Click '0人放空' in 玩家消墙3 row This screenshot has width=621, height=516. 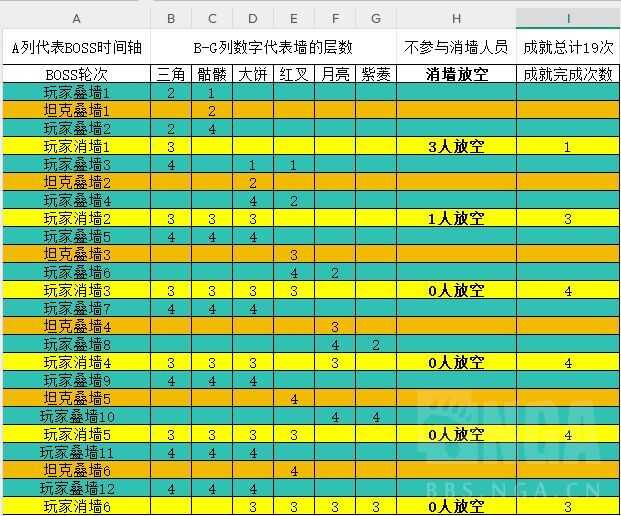click(x=457, y=290)
